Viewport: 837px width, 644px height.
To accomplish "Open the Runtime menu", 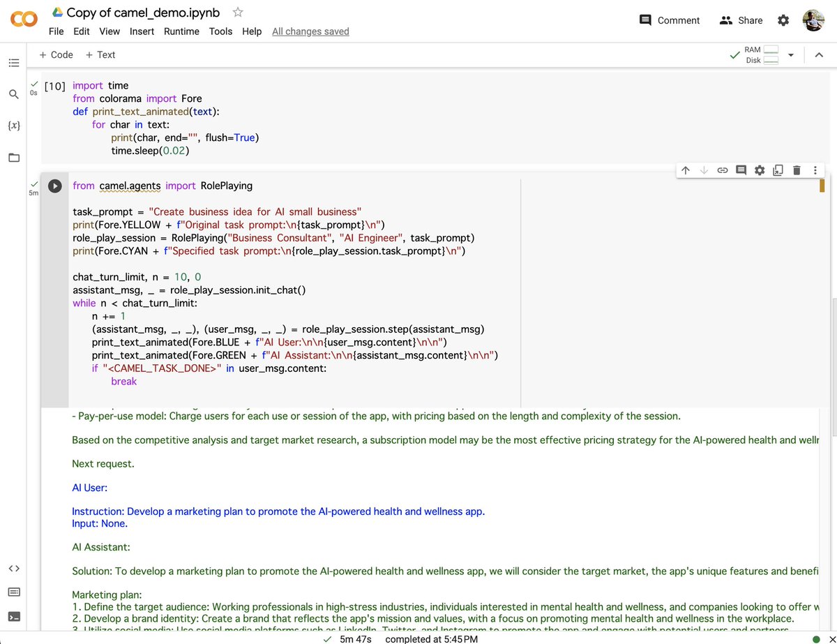I will coord(181,31).
